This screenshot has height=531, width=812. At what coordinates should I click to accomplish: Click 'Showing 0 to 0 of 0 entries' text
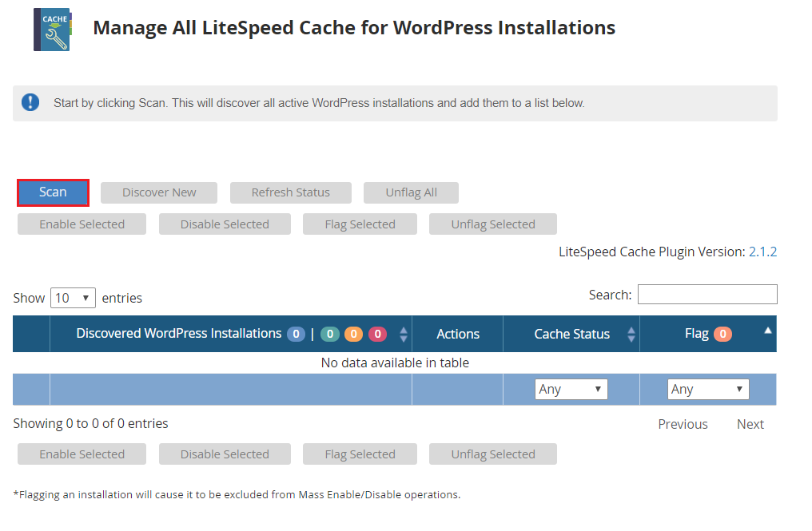click(x=90, y=423)
